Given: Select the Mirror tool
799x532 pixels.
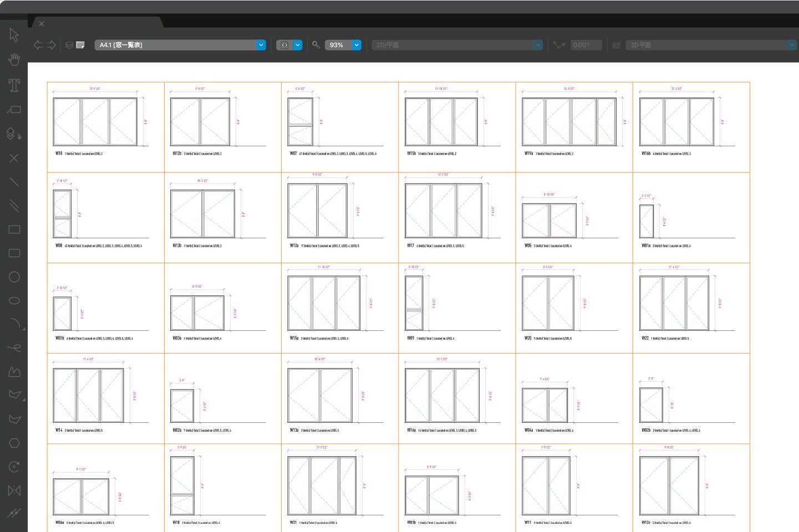Looking at the screenshot, I should click(x=14, y=490).
